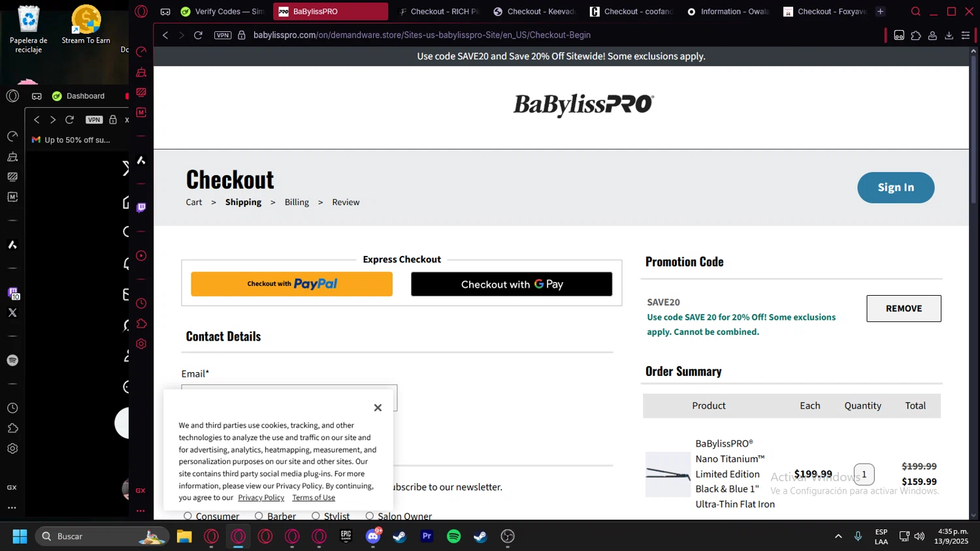
Task: Click the quantity box showing 1
Action: tap(864, 475)
